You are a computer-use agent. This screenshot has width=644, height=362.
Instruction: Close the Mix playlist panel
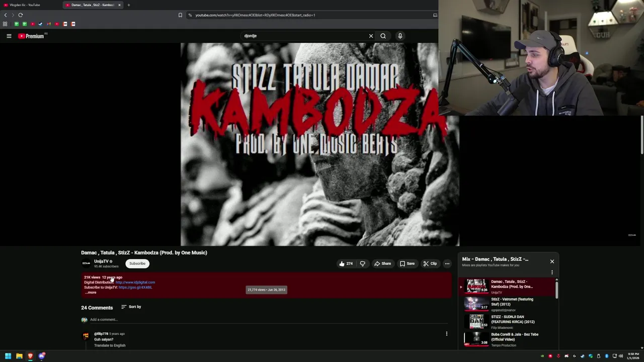[x=552, y=261]
